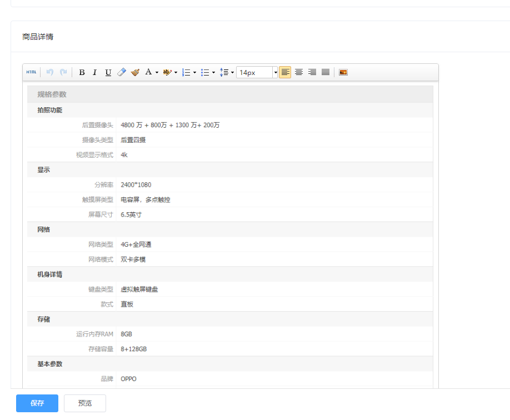Click the 摄像头类型 label

coord(98,140)
